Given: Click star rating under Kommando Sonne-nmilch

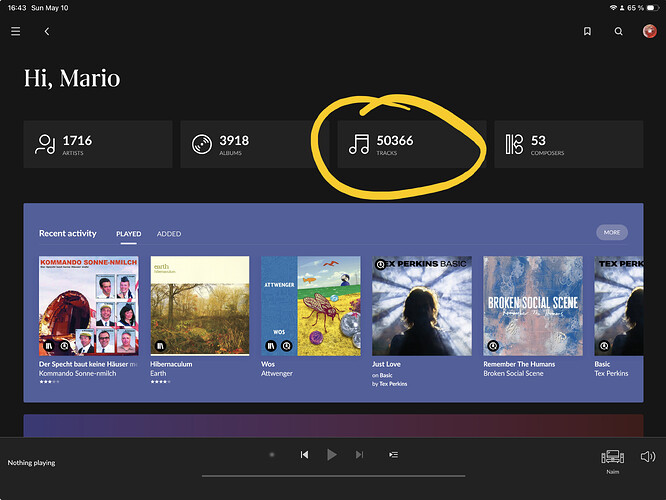Looking at the screenshot, I should [x=49, y=382].
